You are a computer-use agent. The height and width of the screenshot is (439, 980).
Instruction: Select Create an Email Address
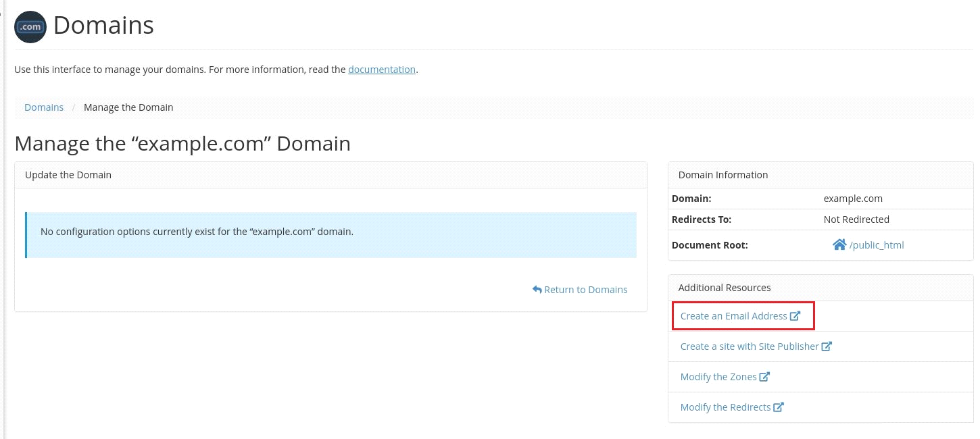[x=733, y=315]
